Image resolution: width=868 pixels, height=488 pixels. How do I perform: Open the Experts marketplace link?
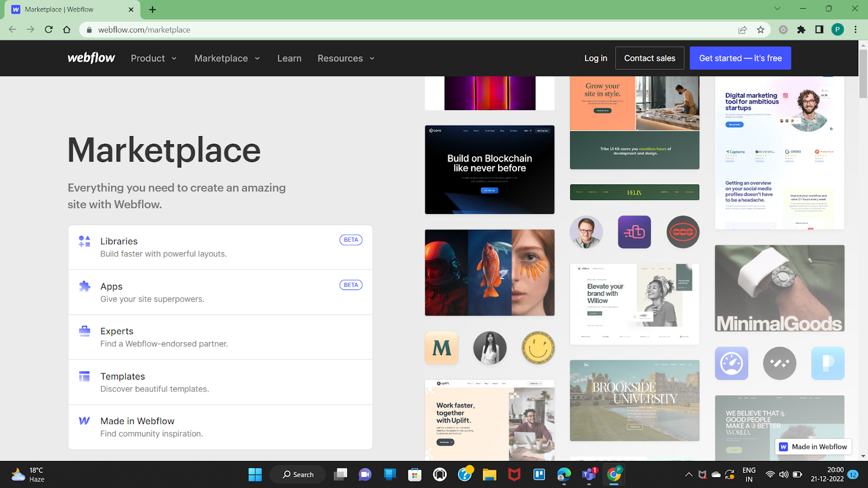tap(220, 337)
